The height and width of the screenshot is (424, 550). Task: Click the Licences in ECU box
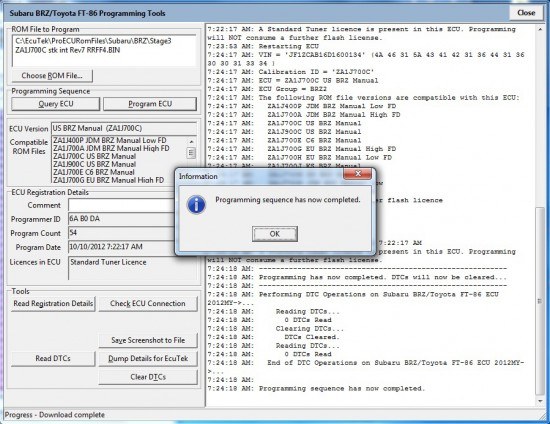133,268
